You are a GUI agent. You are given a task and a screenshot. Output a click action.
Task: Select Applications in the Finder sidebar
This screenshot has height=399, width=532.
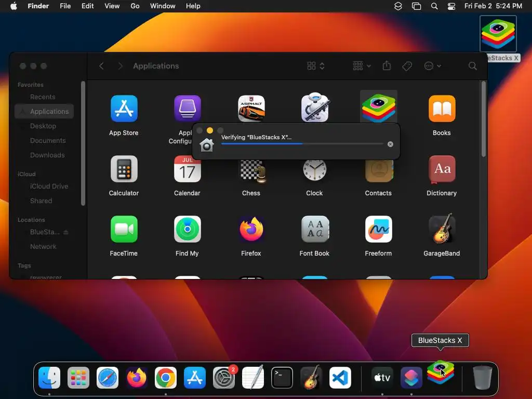[44, 111]
